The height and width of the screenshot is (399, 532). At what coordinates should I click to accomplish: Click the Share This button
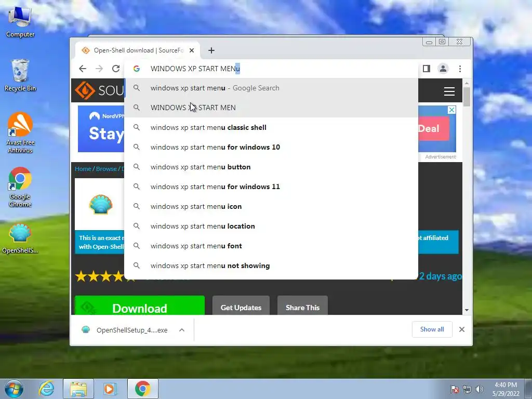click(303, 305)
